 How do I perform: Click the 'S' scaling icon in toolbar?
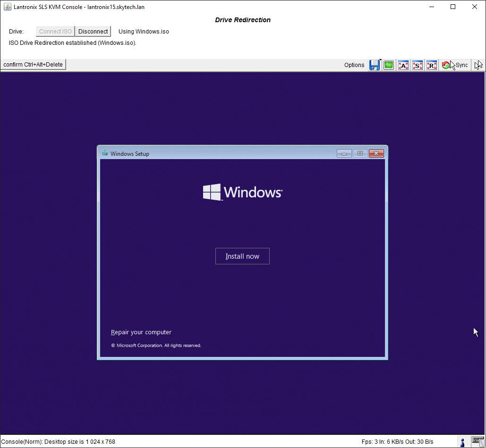(417, 65)
